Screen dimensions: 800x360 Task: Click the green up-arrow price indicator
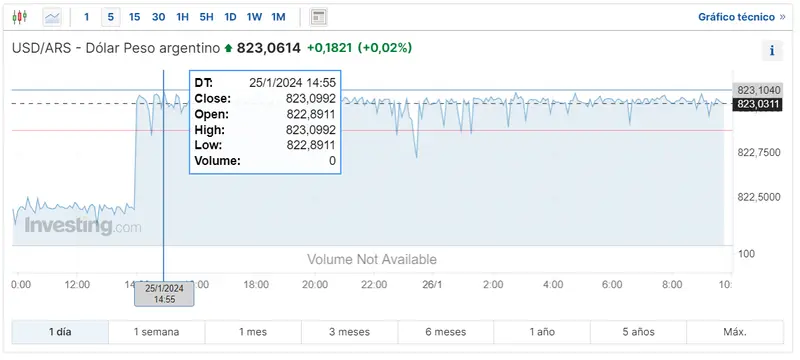228,48
